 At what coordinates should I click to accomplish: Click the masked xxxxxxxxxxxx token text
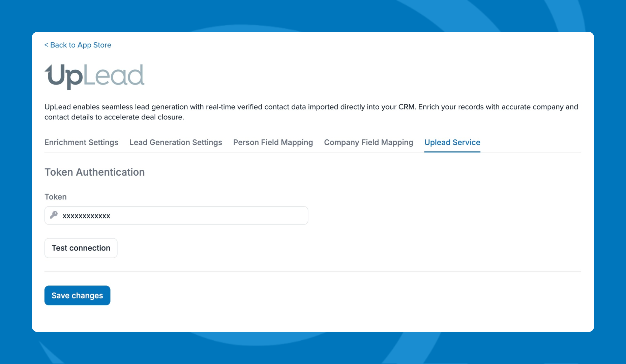coord(86,216)
